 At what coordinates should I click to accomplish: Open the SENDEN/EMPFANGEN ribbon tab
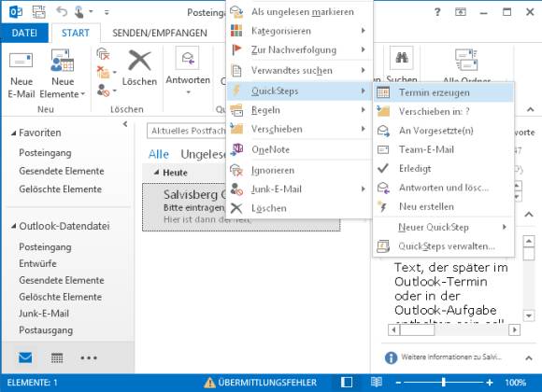(160, 34)
